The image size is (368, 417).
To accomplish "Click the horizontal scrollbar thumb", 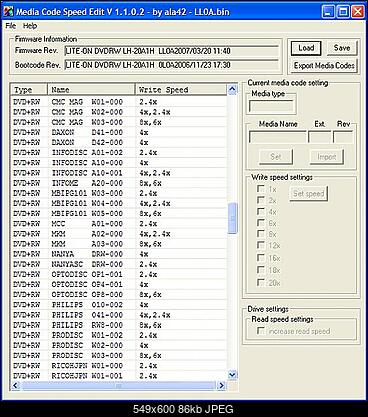I will 118,386.
